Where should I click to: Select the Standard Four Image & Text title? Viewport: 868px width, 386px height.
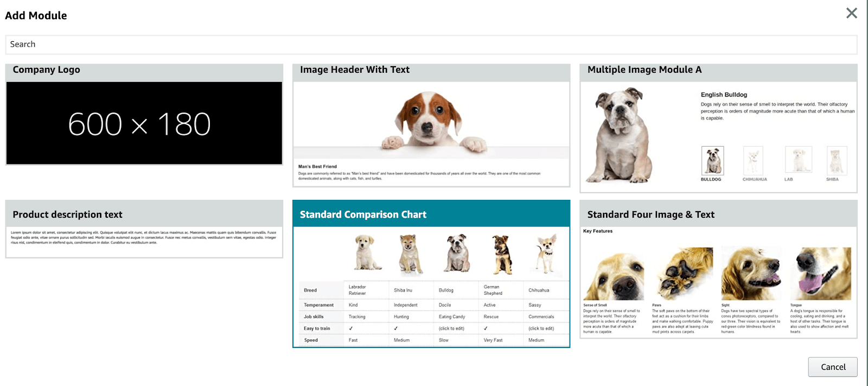click(651, 214)
